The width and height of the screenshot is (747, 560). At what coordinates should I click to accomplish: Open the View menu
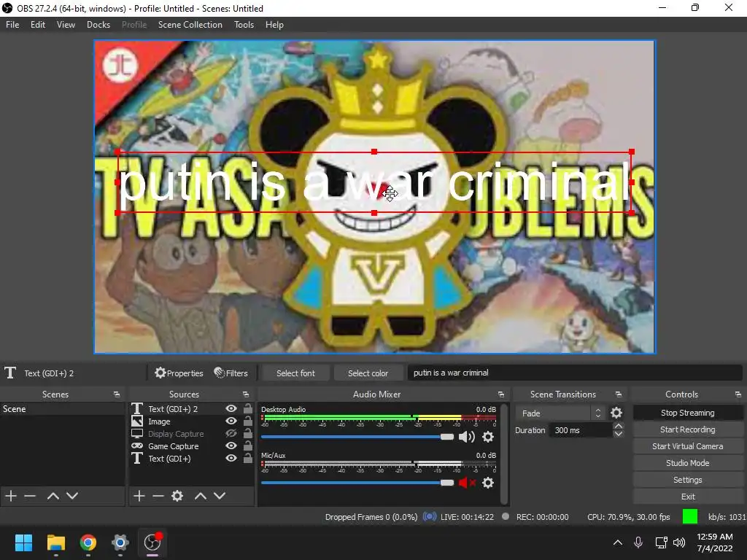click(66, 25)
